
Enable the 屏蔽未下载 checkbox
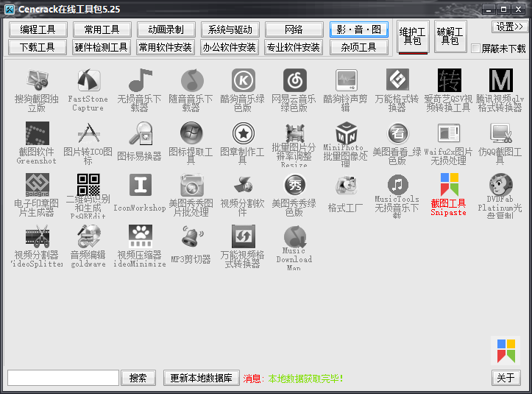click(475, 48)
